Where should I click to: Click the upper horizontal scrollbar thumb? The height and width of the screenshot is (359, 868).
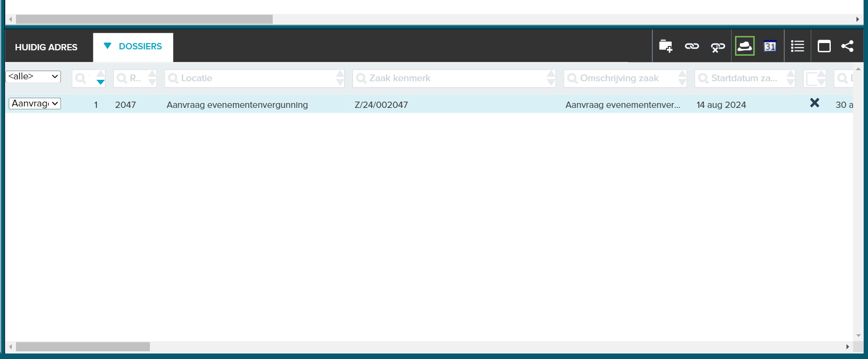(x=144, y=19)
